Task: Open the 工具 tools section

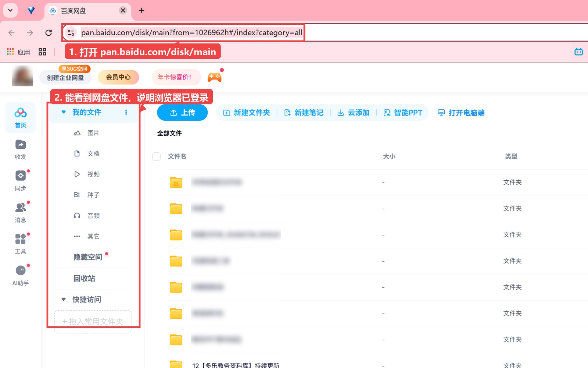Action: click(x=21, y=244)
